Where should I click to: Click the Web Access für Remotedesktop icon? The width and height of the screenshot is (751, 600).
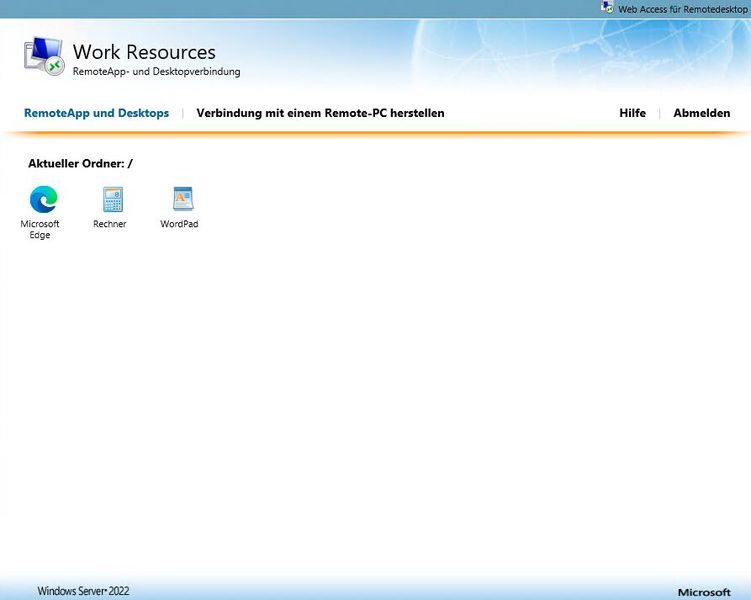click(x=607, y=7)
